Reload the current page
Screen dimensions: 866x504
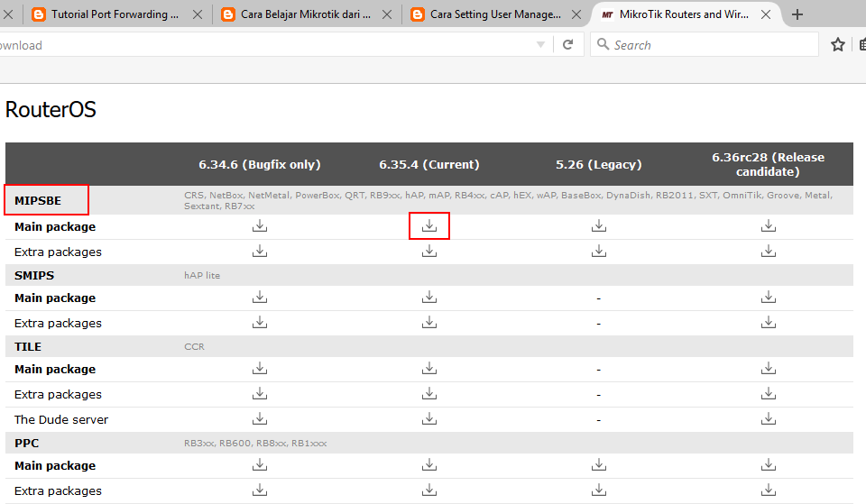point(567,45)
